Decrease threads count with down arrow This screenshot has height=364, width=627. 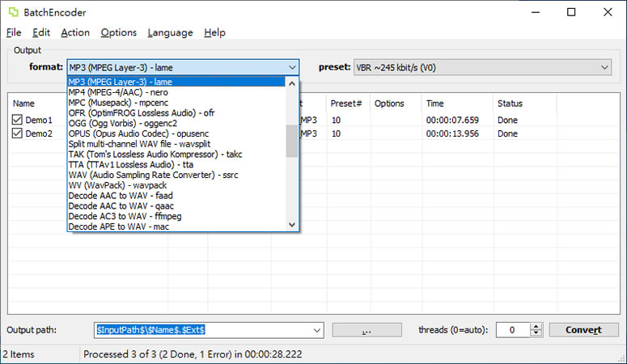(x=535, y=334)
